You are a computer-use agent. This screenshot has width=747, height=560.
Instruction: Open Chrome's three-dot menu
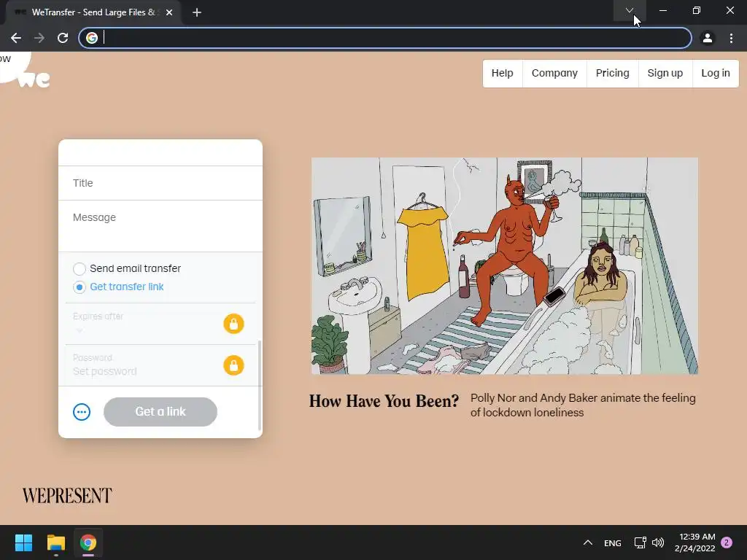(731, 38)
